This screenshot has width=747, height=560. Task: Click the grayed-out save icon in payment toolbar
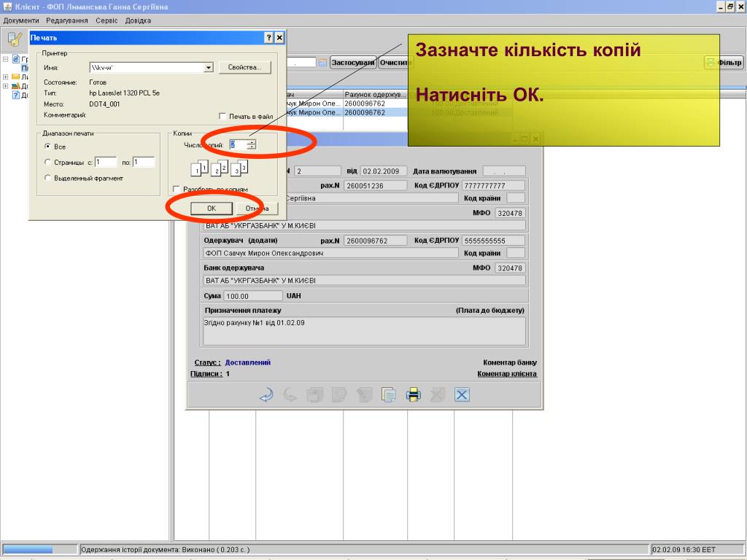pyautogui.click(x=315, y=394)
